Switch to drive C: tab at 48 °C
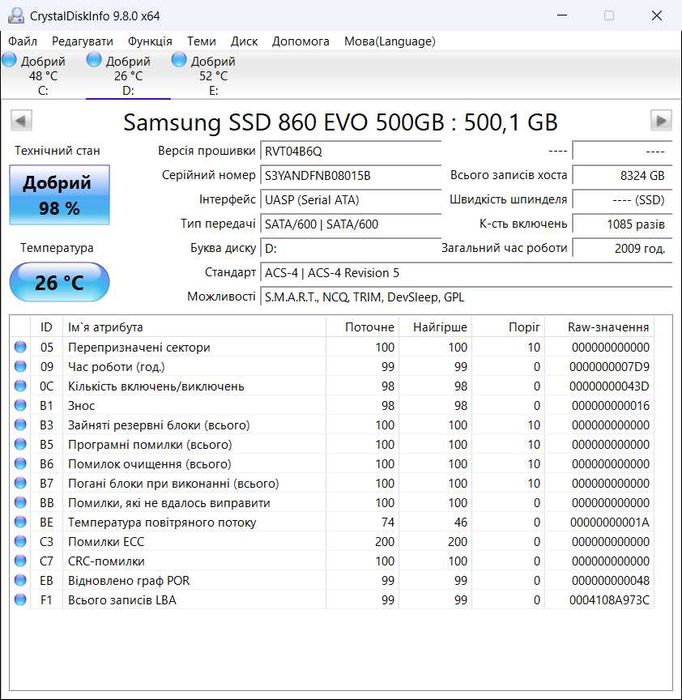Screen dimensions: 682x700 (x=43, y=75)
